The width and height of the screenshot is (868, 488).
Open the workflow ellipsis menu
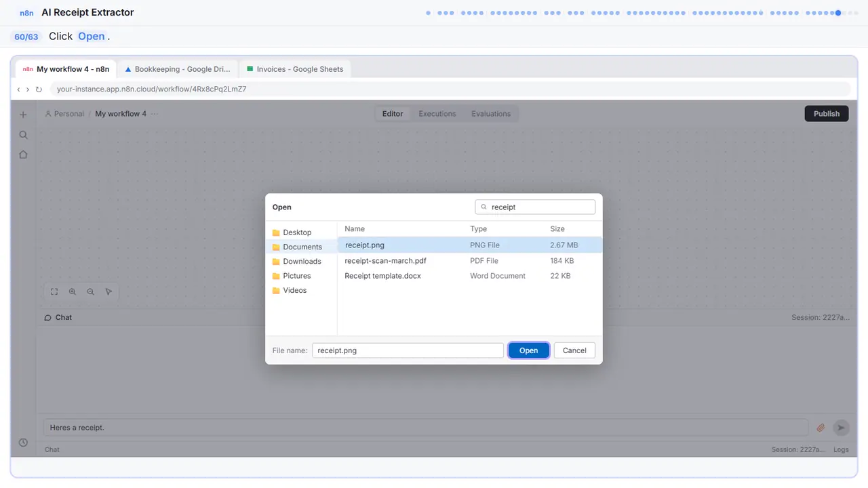point(155,114)
